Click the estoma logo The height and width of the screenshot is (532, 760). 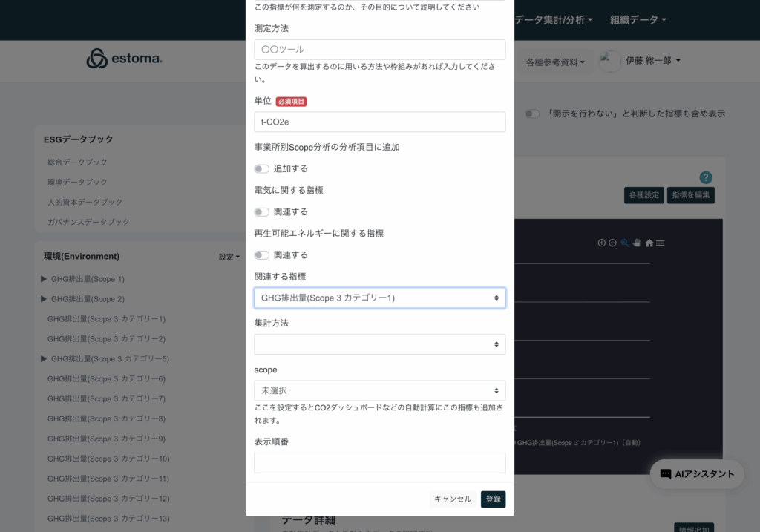tap(124, 59)
